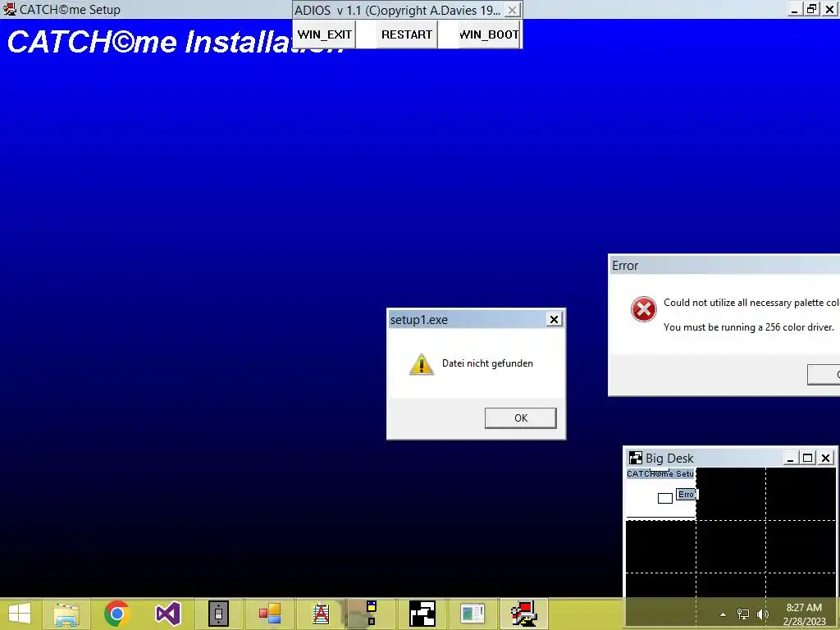Click the Big Desk title bar icon

(636, 458)
